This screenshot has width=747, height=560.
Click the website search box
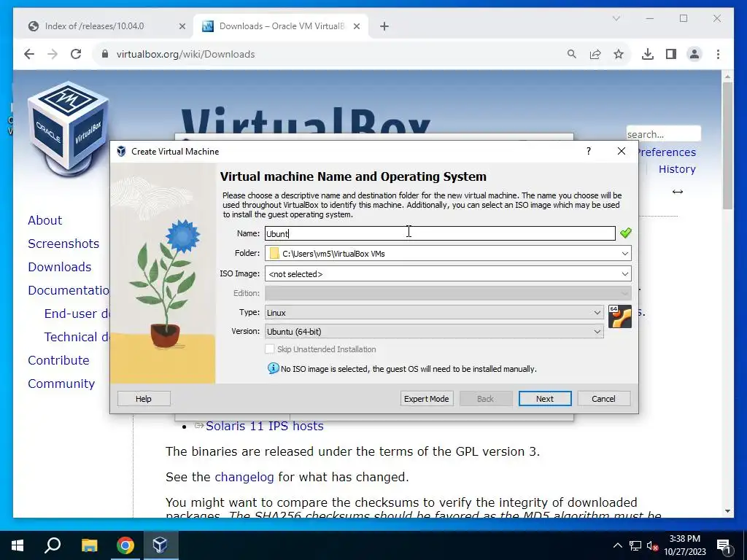(663, 134)
